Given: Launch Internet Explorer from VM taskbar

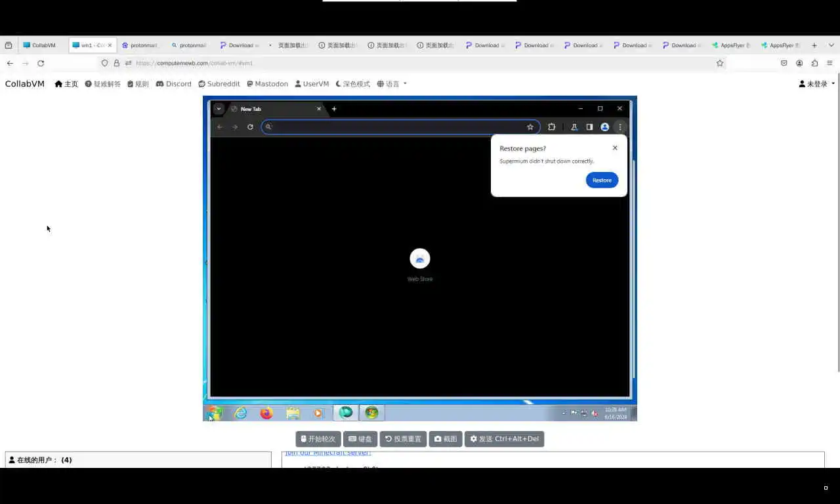Looking at the screenshot, I should click(241, 413).
